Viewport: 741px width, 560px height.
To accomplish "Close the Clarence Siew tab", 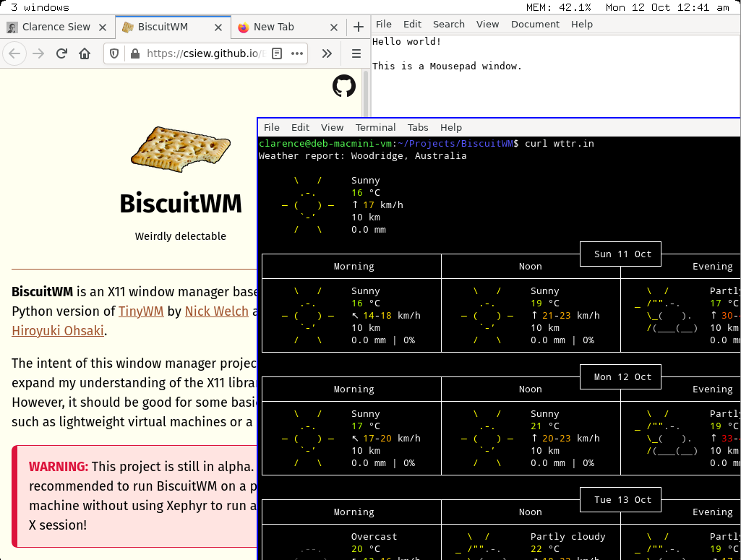I will pos(103,27).
